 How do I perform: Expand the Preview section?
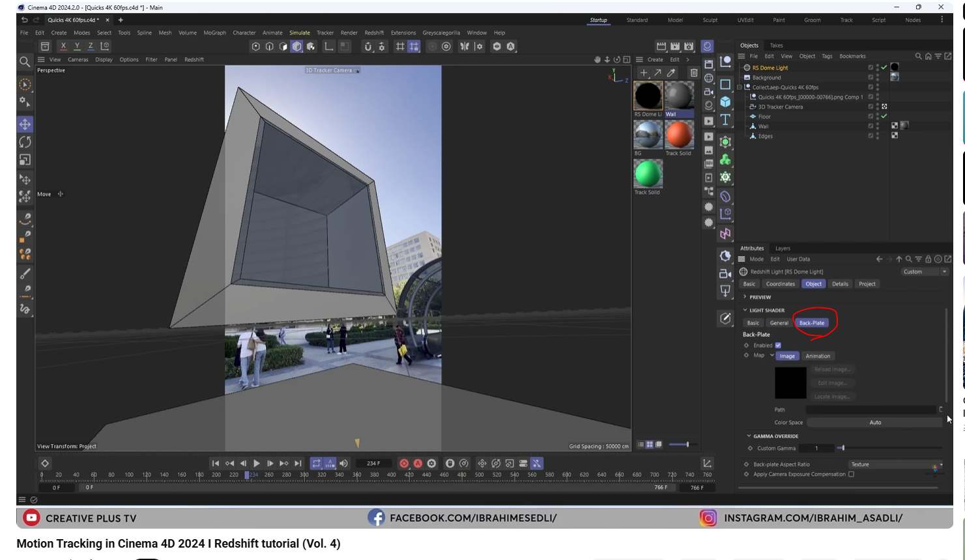(745, 297)
